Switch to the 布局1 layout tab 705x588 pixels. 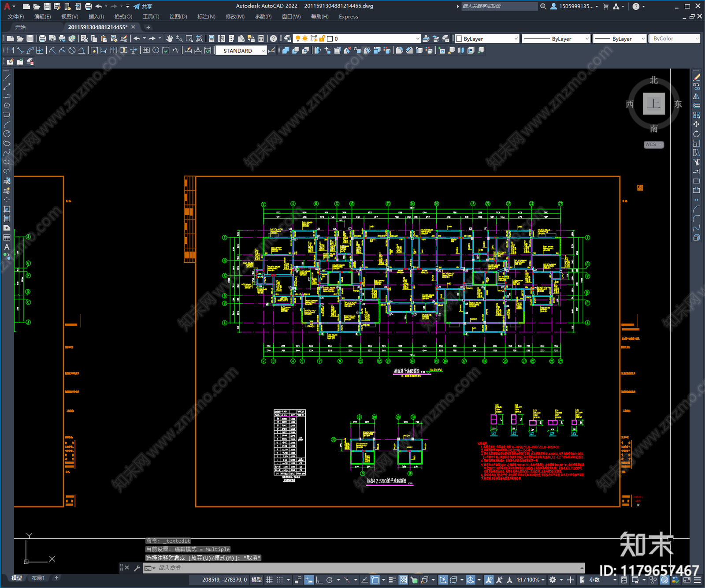(x=38, y=578)
